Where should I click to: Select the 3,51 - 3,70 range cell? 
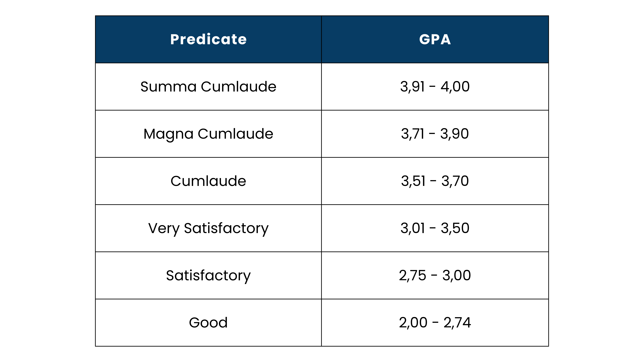click(x=435, y=181)
